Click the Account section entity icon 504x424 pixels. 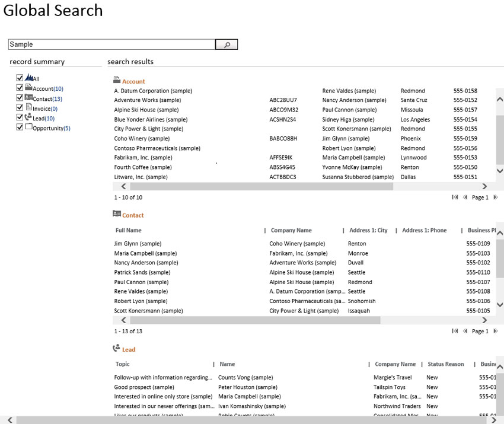coord(117,80)
